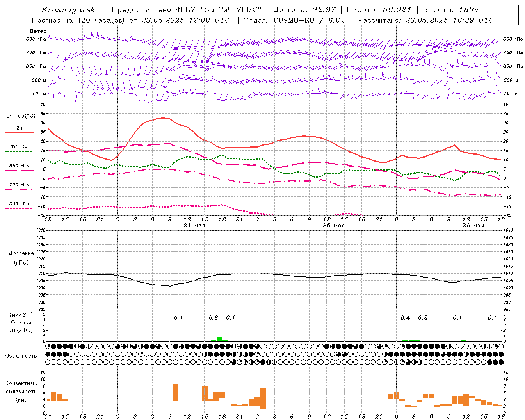The image size is (525, 420).
Task: Click the (мм/3ч.) precipitation unit label
Action: point(21,315)
